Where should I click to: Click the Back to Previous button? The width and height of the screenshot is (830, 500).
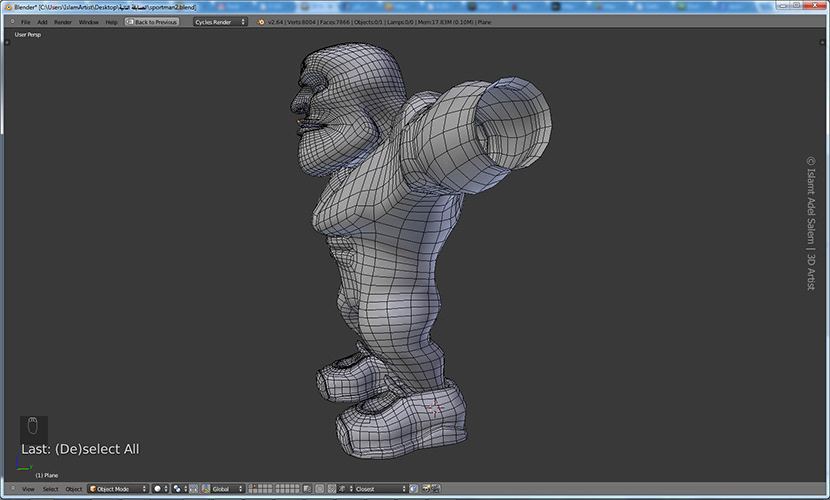(152, 21)
